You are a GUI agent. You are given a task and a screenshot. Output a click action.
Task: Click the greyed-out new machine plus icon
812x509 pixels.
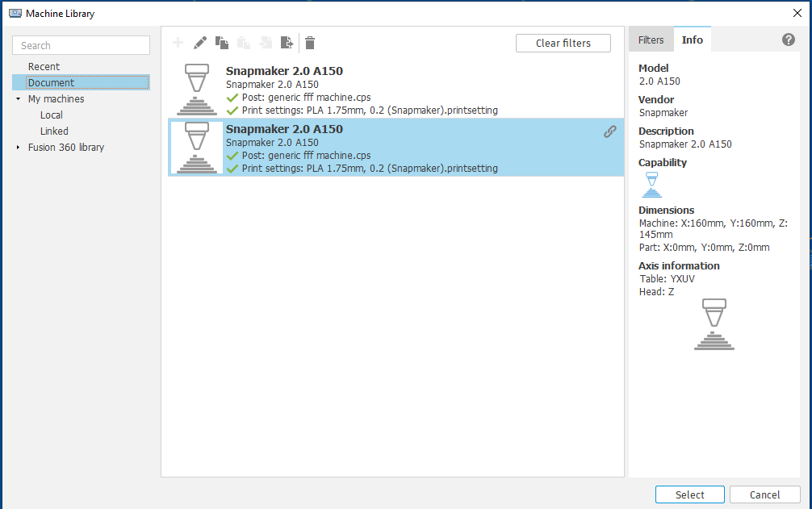pos(178,43)
